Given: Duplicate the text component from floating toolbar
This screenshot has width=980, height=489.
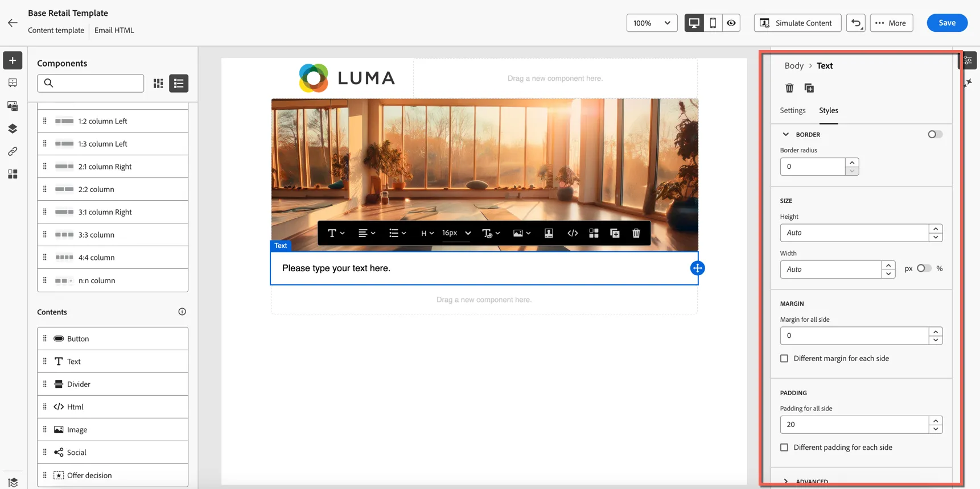Looking at the screenshot, I should click(x=615, y=233).
